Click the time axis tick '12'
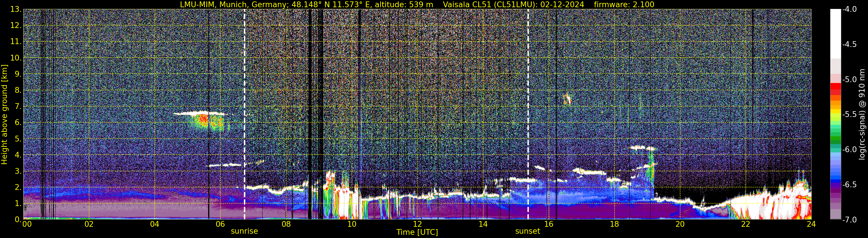 [417, 224]
